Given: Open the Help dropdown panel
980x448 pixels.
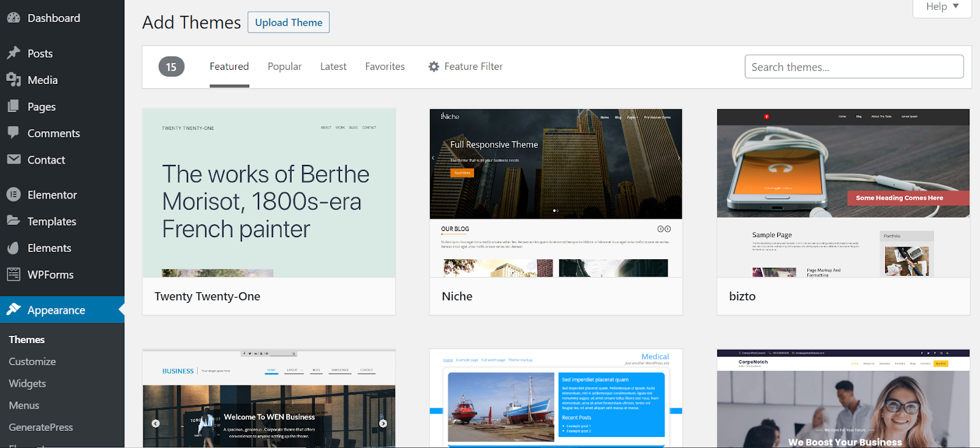Looking at the screenshot, I should 942,7.
